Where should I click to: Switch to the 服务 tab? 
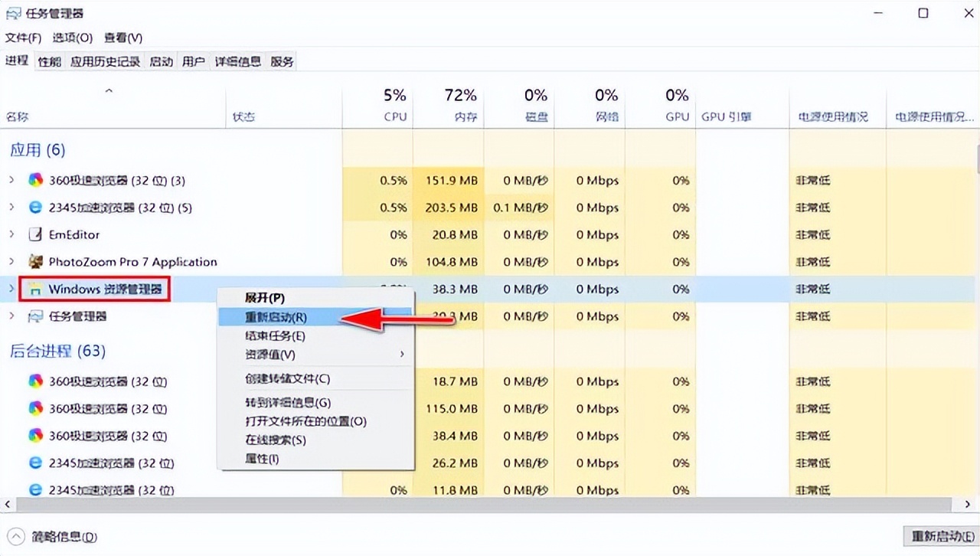pyautogui.click(x=281, y=61)
